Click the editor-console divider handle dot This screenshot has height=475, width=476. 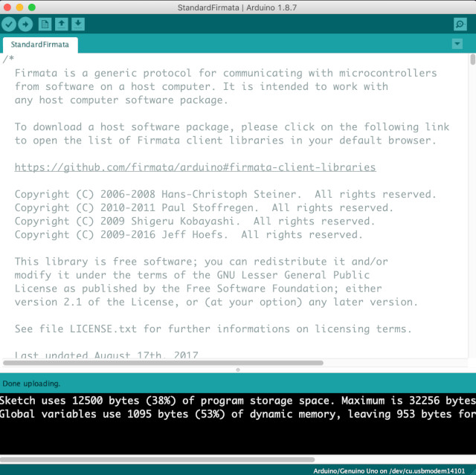(x=238, y=369)
